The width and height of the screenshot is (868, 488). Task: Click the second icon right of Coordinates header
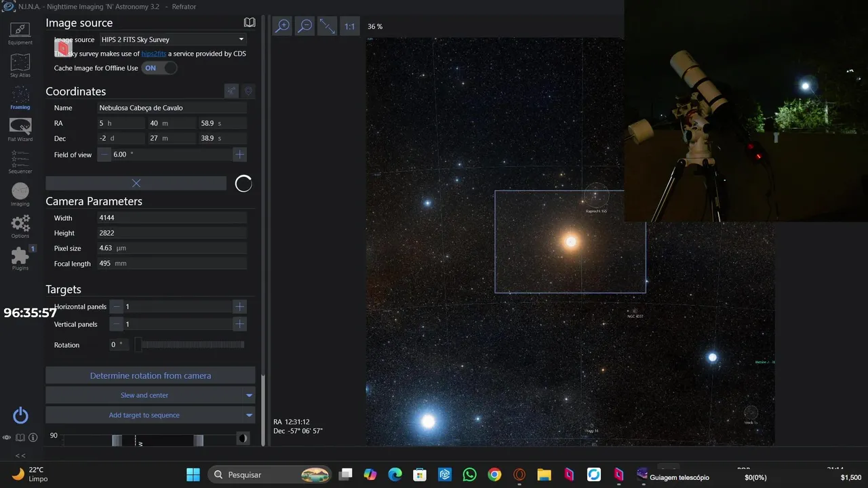[x=248, y=91]
